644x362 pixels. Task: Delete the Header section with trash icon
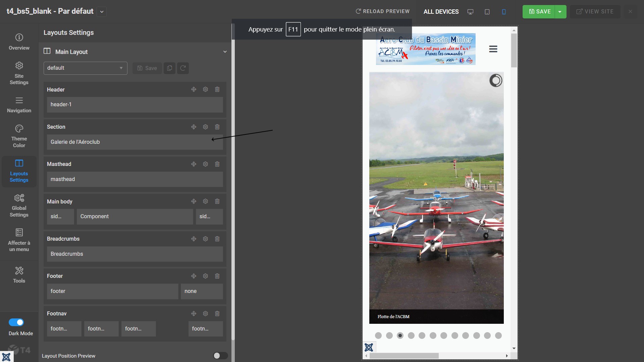pos(217,89)
